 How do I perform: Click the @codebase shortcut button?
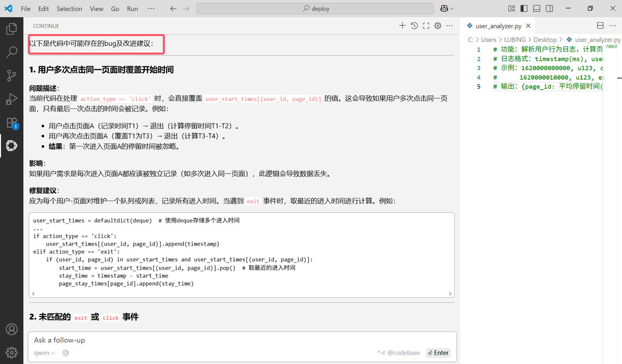pos(398,353)
